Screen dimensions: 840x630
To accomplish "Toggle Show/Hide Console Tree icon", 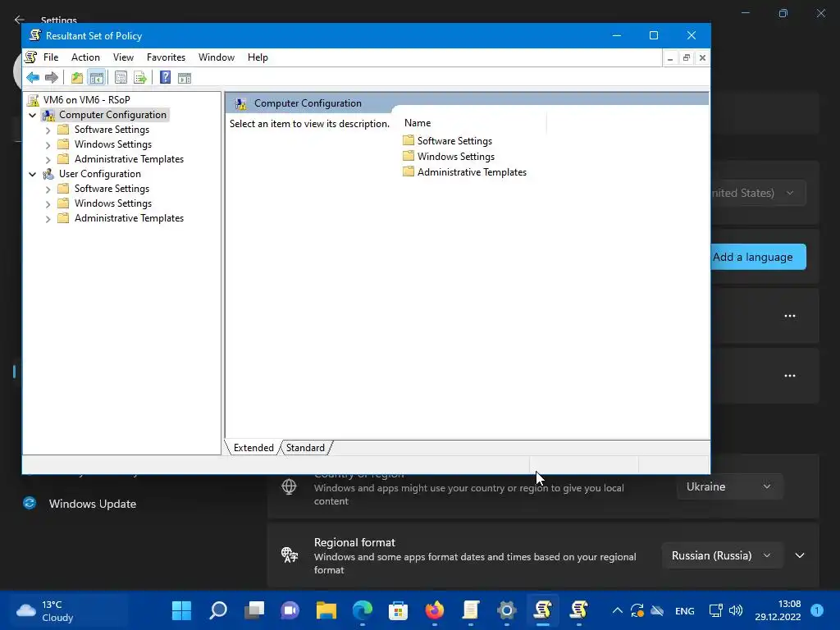I will 97,78.
